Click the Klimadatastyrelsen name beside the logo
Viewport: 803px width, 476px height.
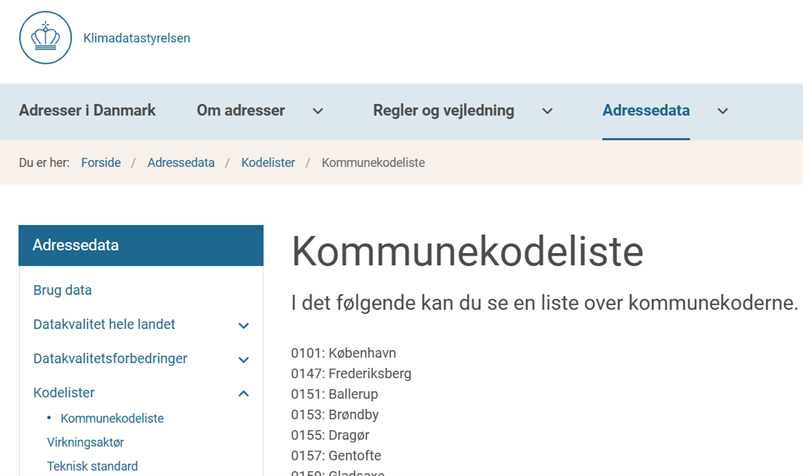tap(137, 39)
